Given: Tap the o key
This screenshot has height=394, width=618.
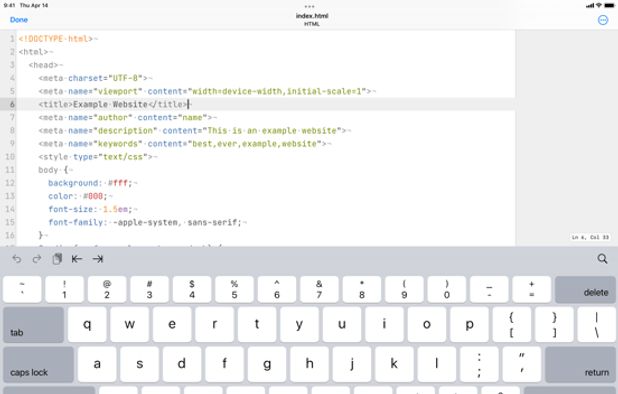Looking at the screenshot, I should tap(427, 325).
